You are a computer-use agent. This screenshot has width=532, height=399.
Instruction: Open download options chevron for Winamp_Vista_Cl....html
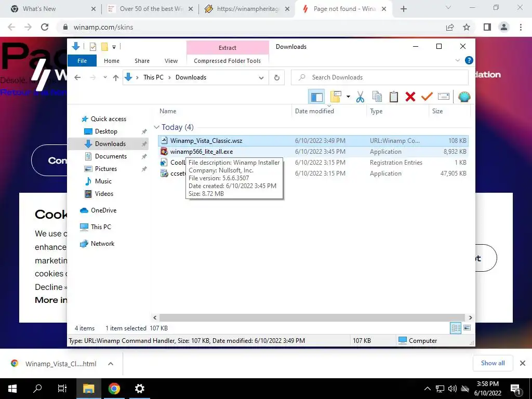coord(110,364)
